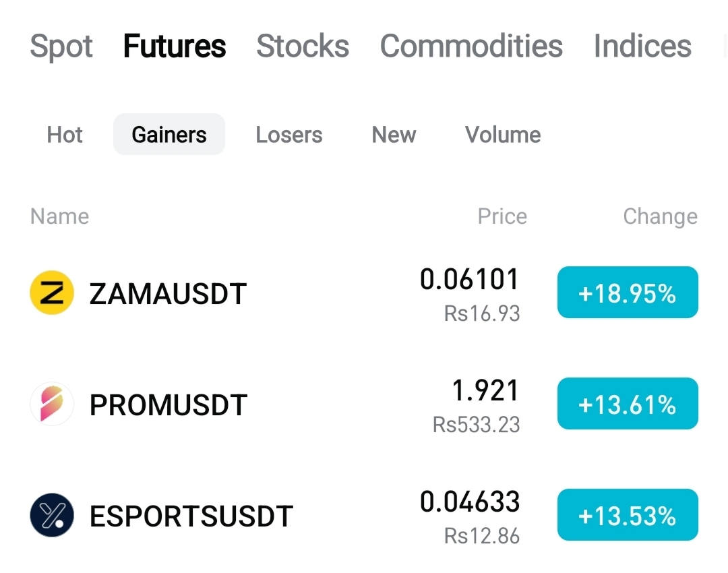Toggle the +18.95% change badge

(628, 293)
